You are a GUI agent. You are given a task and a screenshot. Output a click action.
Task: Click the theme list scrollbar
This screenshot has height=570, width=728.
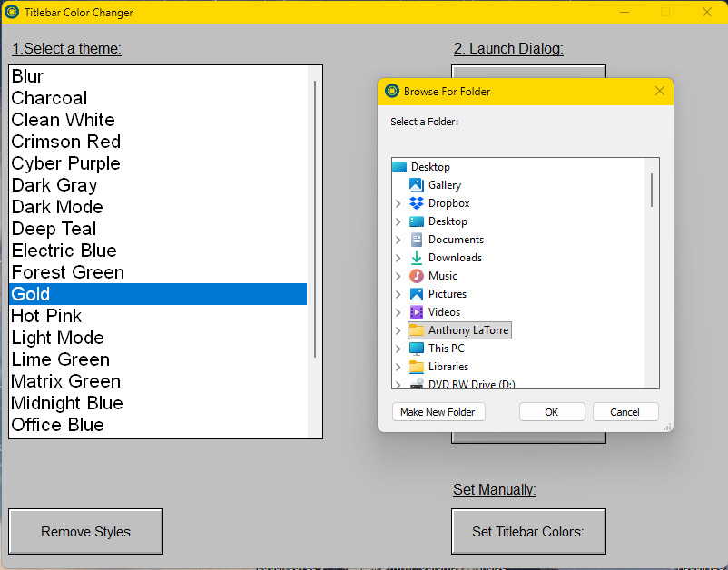coord(315,219)
